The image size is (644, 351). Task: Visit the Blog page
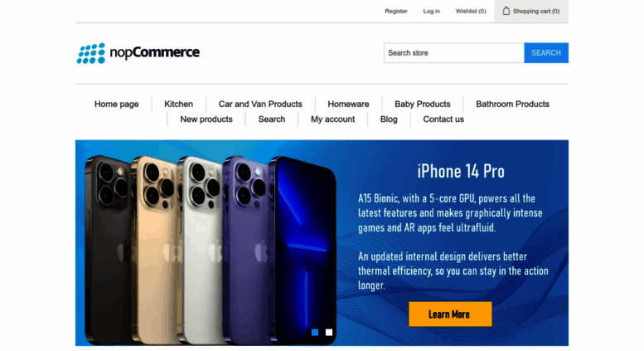pyautogui.click(x=389, y=119)
